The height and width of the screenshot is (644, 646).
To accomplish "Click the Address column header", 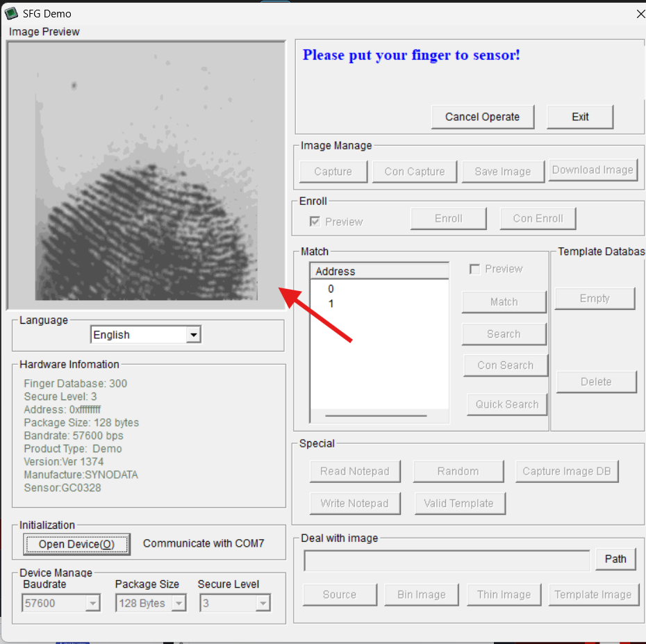I will click(379, 271).
